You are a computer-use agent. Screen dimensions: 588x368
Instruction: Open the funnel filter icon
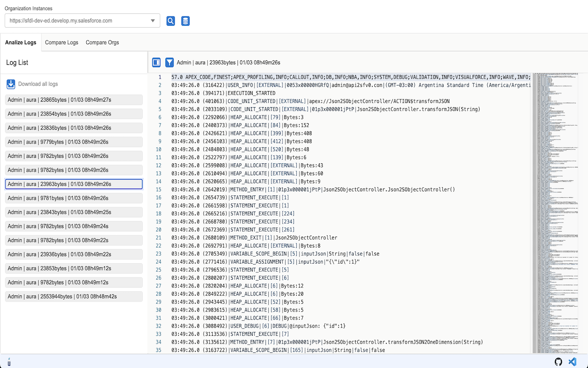(x=170, y=62)
